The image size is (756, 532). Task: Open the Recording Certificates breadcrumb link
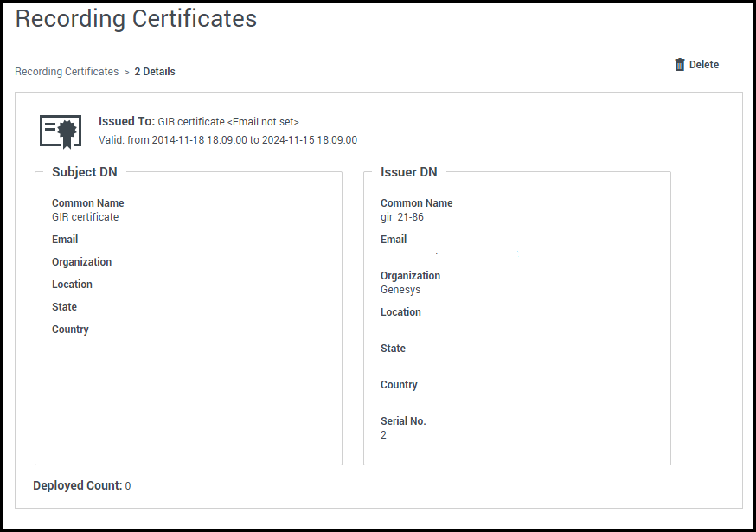click(x=67, y=72)
